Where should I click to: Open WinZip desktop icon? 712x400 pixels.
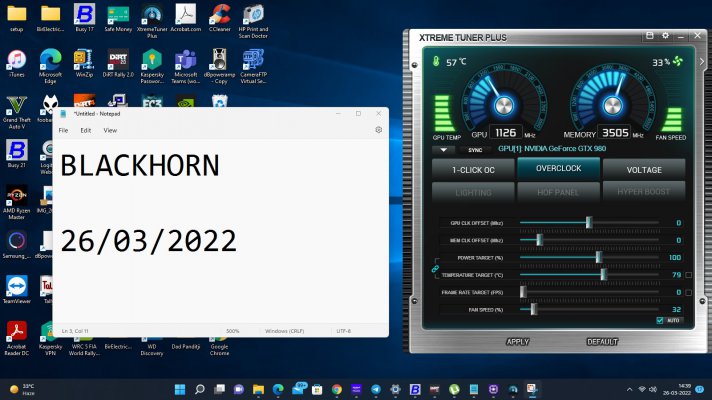click(x=84, y=64)
